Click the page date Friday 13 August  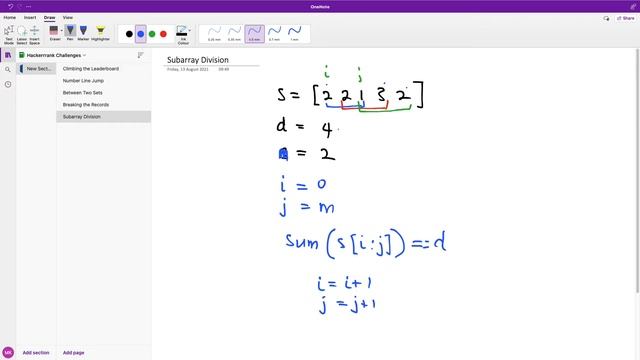(x=188, y=69)
